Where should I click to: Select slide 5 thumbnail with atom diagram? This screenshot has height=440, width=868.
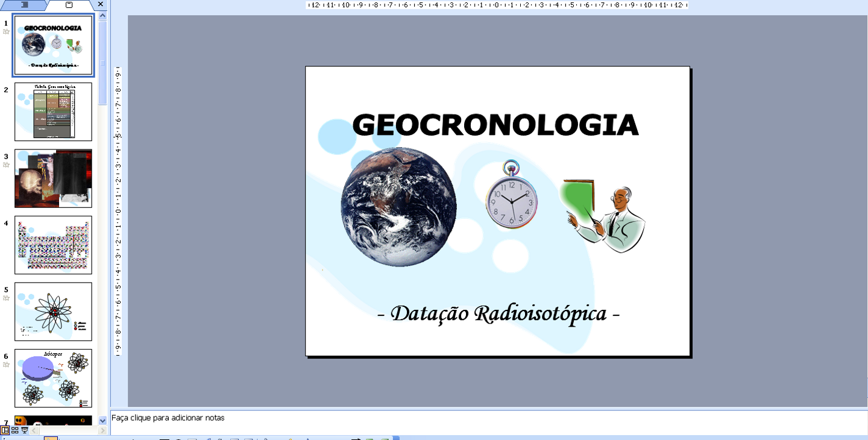(x=53, y=312)
